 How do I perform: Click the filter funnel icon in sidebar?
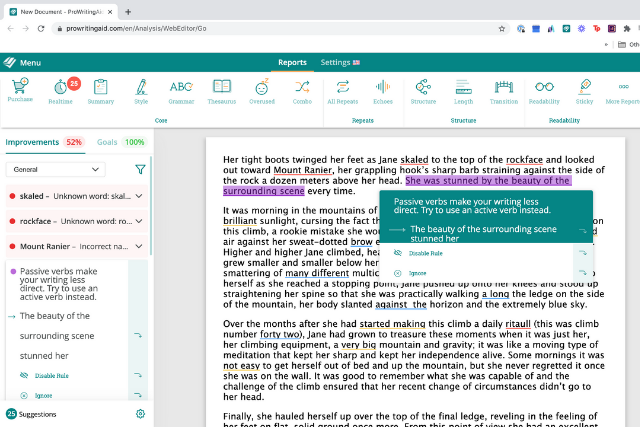[140, 170]
